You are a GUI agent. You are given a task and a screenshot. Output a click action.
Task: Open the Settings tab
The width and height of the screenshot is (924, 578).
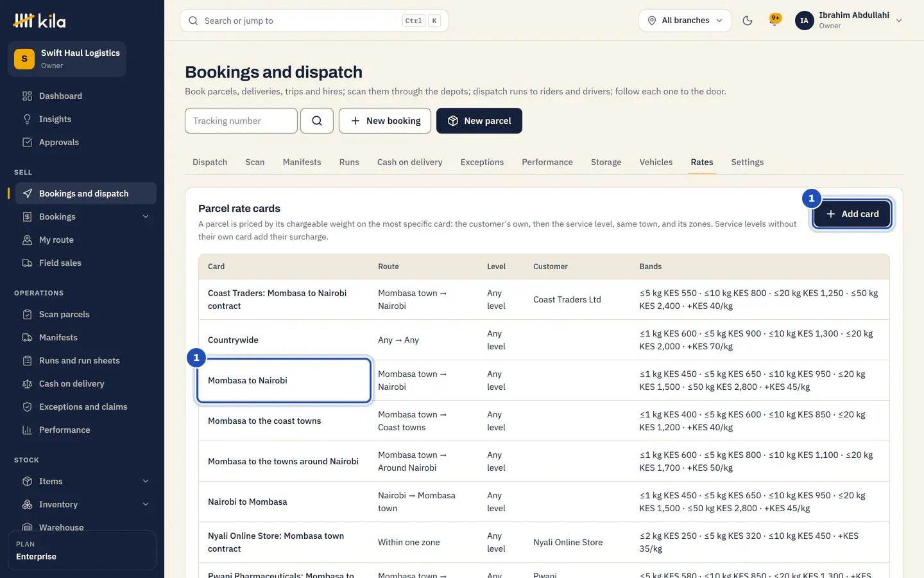coord(748,162)
